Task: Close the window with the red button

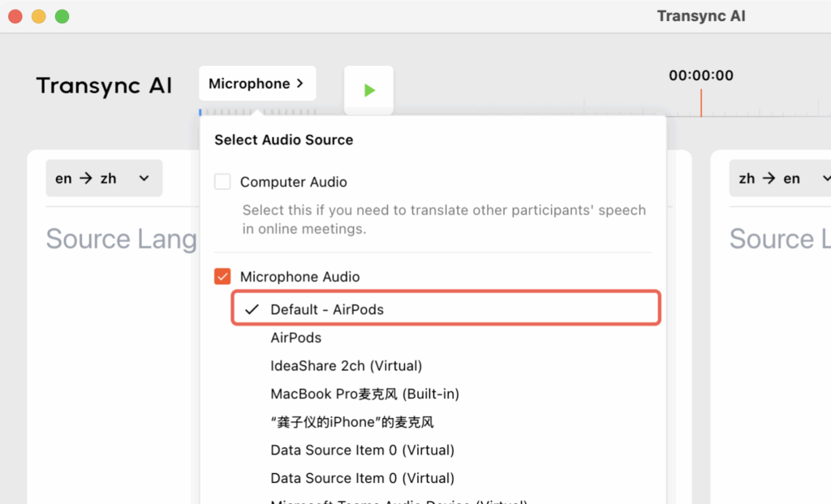Action: [x=15, y=16]
